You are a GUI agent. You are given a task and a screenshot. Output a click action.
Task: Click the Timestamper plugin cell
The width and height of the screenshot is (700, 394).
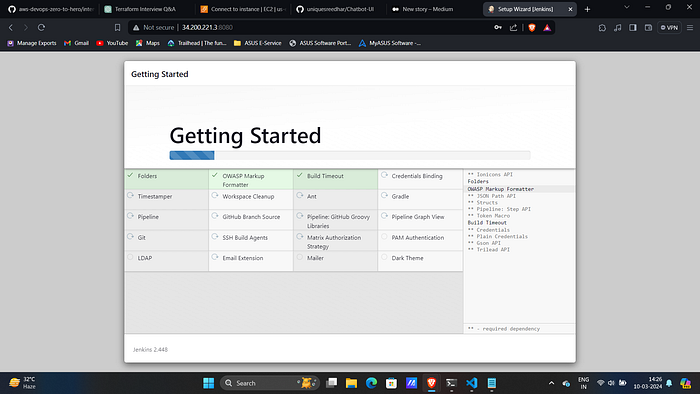pyautogui.click(x=167, y=199)
